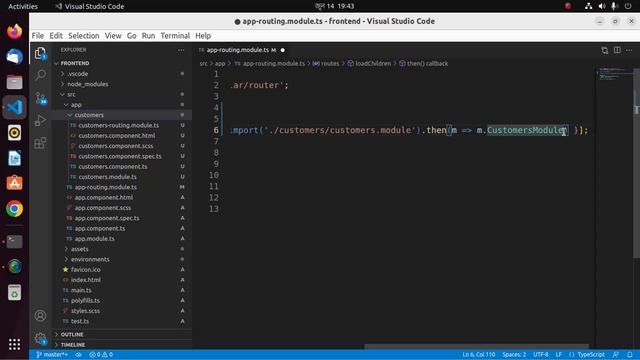Viewport: 640px width, 360px height.
Task: Click Ln 6, Col 110 status entry
Action: (478, 355)
